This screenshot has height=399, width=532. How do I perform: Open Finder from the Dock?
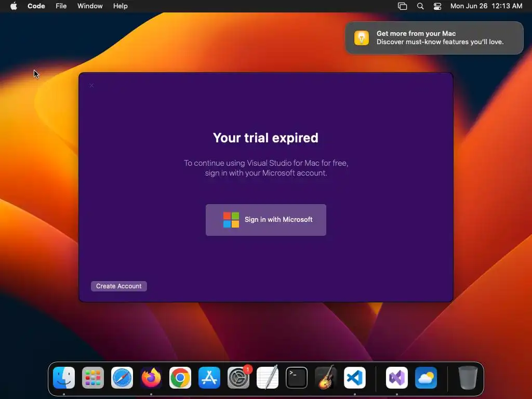pos(64,378)
